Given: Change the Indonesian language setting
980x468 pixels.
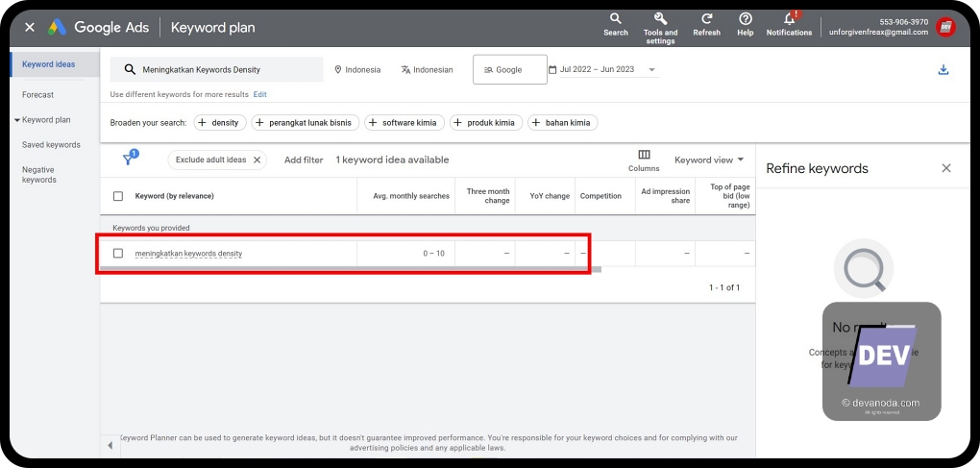Looking at the screenshot, I should click(x=427, y=70).
